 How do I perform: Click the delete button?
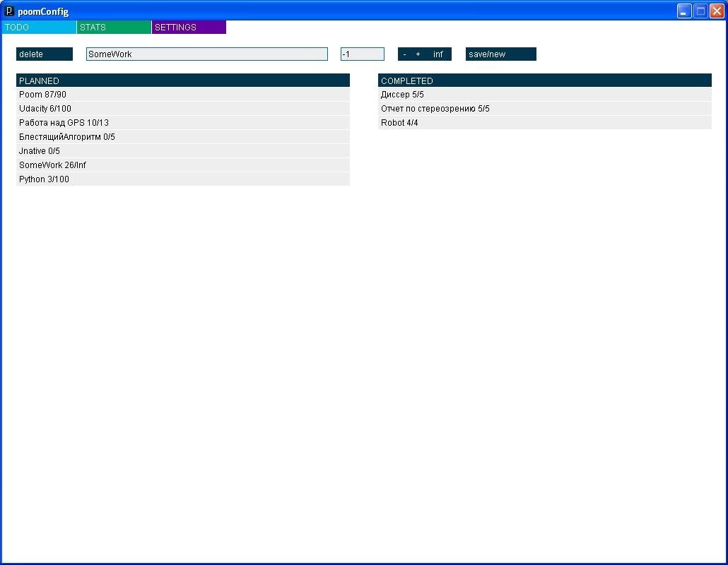(x=45, y=54)
